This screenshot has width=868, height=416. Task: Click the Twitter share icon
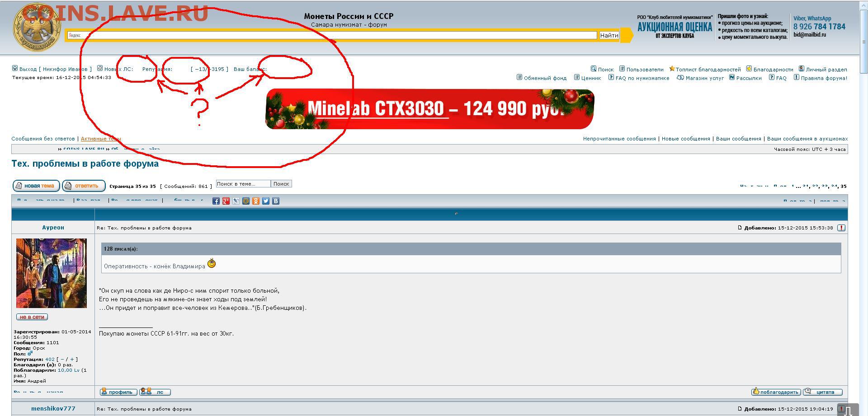pyautogui.click(x=265, y=201)
